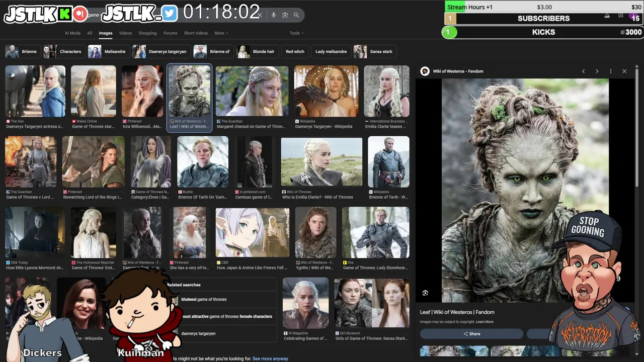This screenshot has height=362, width=644.
Task: Open Search by image camera icon
Action: pyautogui.click(x=285, y=15)
